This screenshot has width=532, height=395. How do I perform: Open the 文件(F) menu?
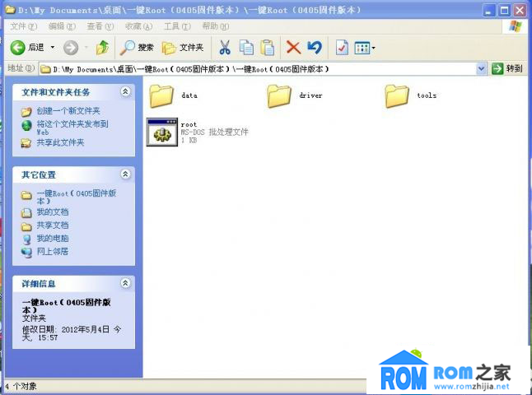click(x=23, y=26)
